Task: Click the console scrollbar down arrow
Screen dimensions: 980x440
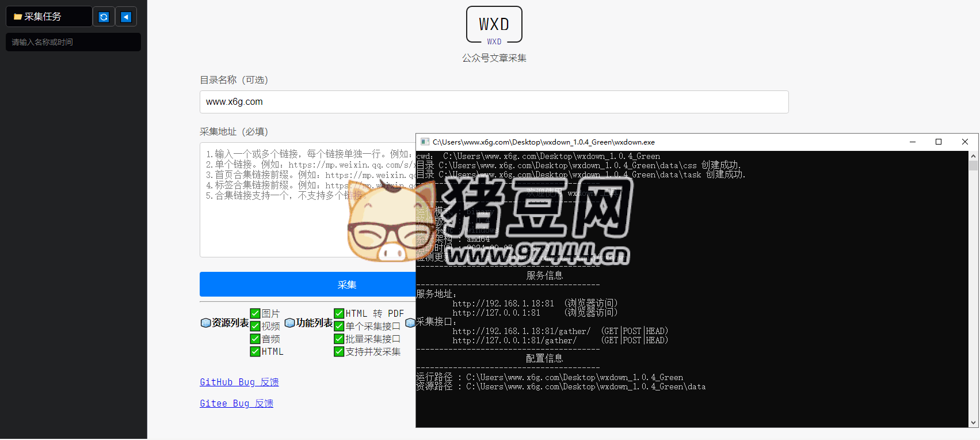Action: coord(973,422)
